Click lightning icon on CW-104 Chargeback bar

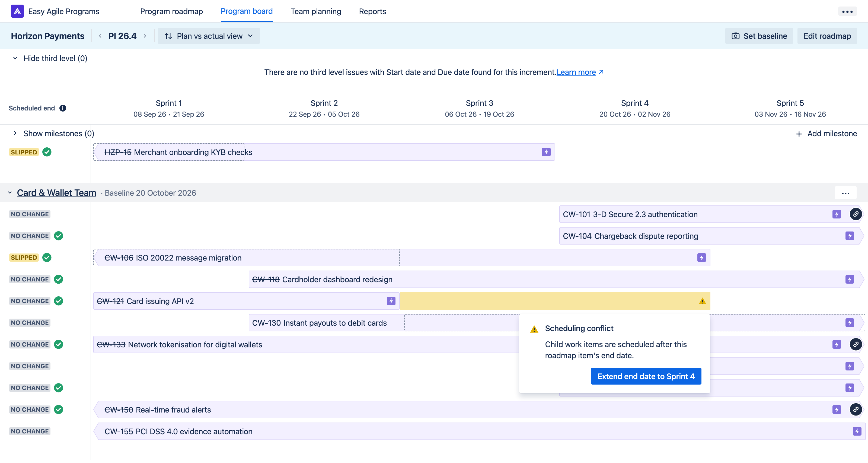coord(850,236)
